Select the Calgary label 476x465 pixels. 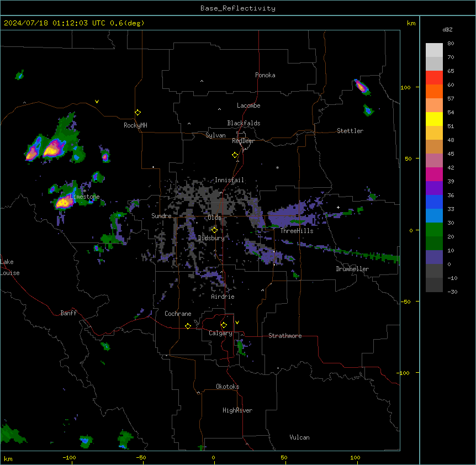[x=220, y=333]
